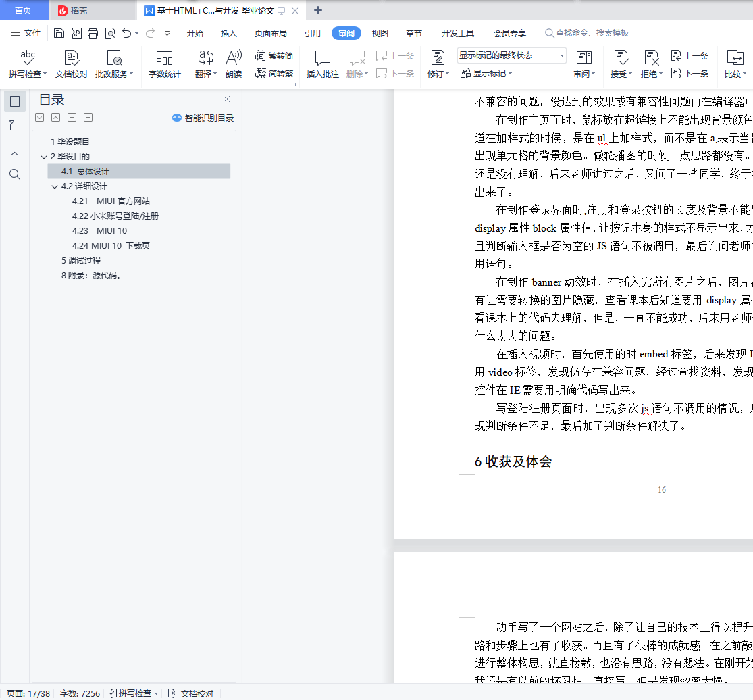Click the expand-all headings icon in 目录
The height and width of the screenshot is (700, 753).
point(40,117)
